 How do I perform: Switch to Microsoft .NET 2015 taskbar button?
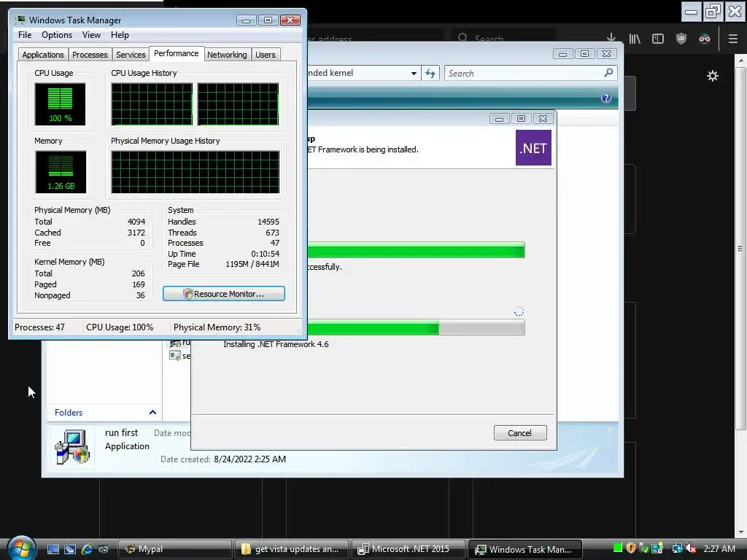(x=409, y=549)
